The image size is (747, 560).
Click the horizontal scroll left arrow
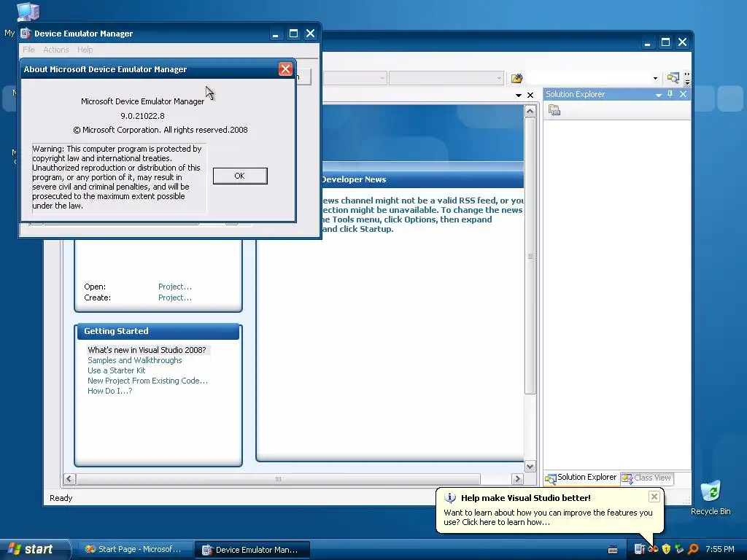pos(69,478)
